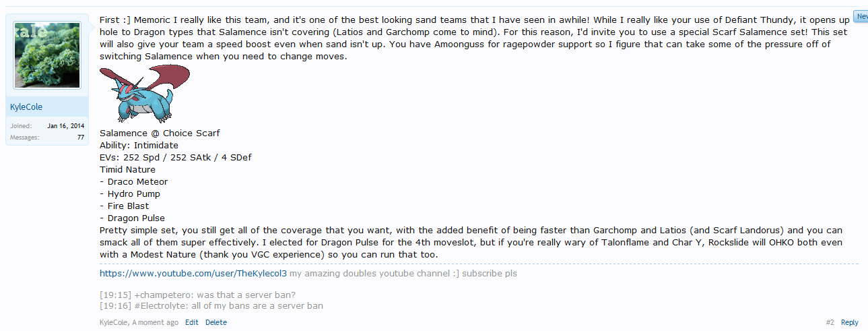Open the #2 post permalink
This screenshot has width=868, height=331.
pyautogui.click(x=830, y=323)
